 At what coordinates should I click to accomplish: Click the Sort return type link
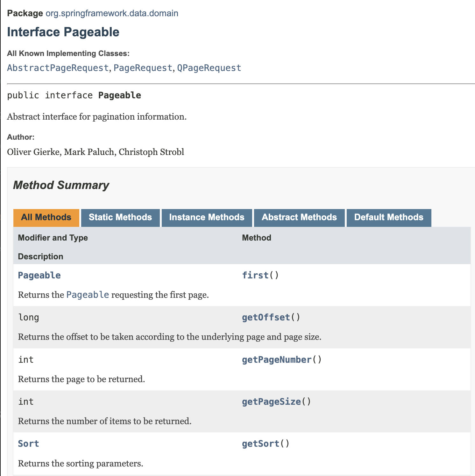point(28,444)
